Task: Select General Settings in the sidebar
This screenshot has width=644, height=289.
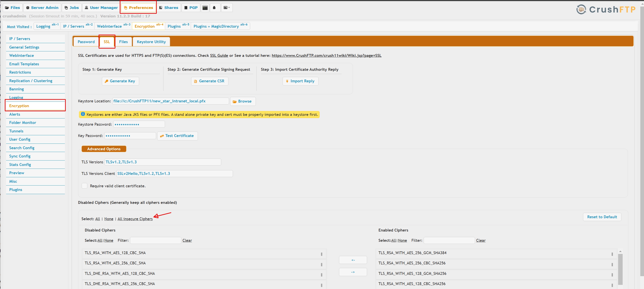Action: 35,47
